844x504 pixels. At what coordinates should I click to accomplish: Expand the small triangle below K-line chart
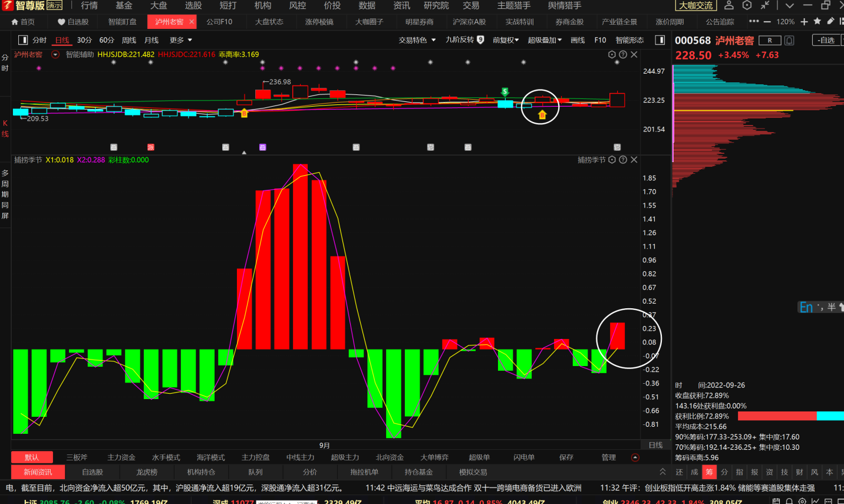244,153
